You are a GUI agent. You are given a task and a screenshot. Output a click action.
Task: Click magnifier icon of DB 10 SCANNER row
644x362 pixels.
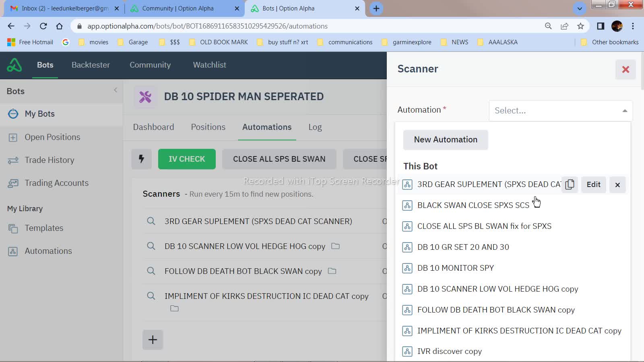coord(151,246)
